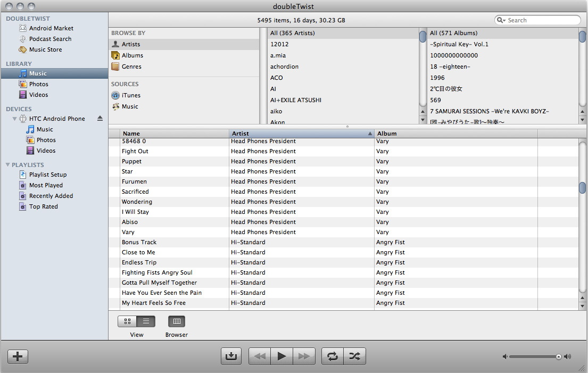Click the artists list scrollbar thumb

423,37
